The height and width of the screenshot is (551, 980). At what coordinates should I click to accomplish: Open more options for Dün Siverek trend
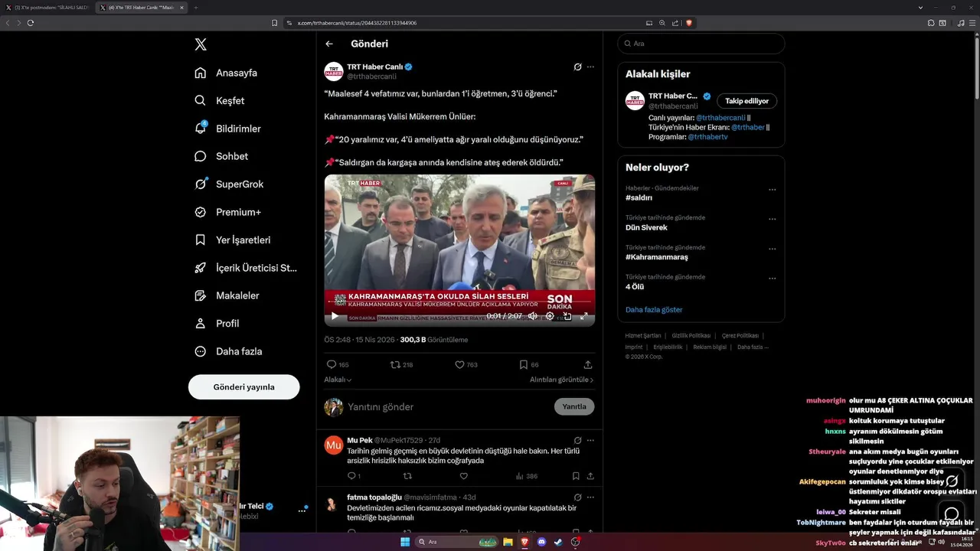773,220
